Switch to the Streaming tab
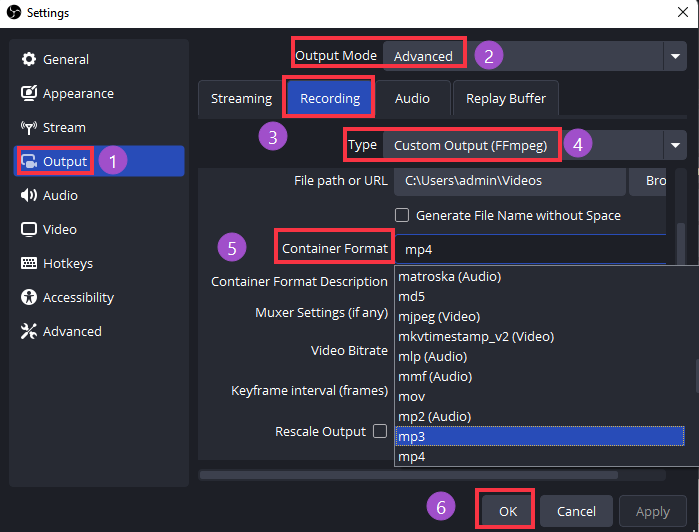699x532 pixels. tap(241, 98)
